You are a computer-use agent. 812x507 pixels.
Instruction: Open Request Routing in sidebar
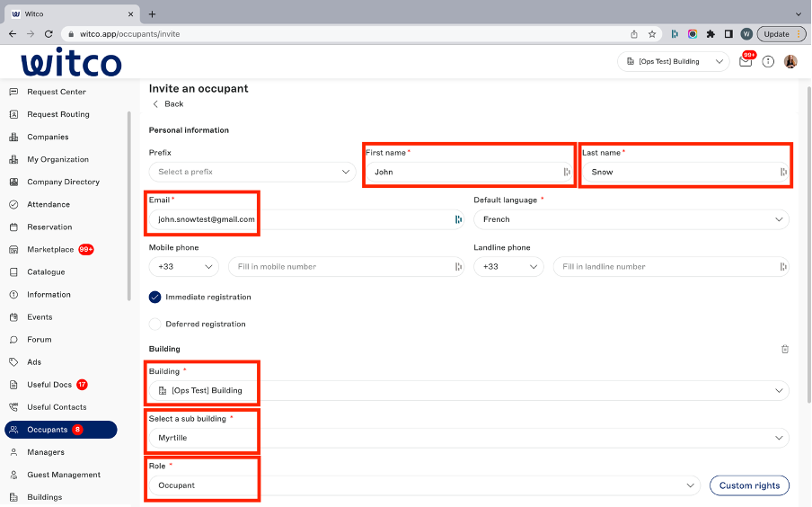coord(58,114)
